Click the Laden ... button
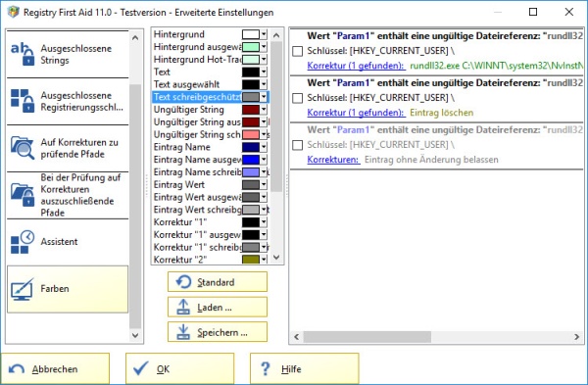The image size is (588, 385). 218,307
